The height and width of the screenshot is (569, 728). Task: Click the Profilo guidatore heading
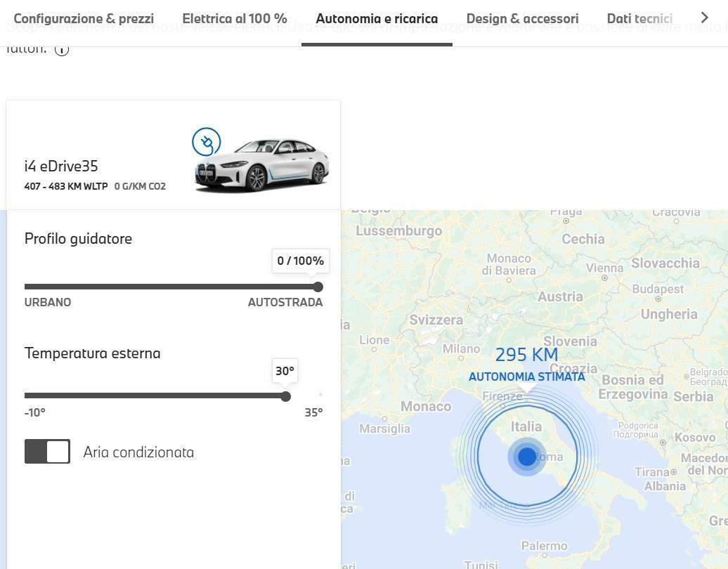tap(78, 239)
